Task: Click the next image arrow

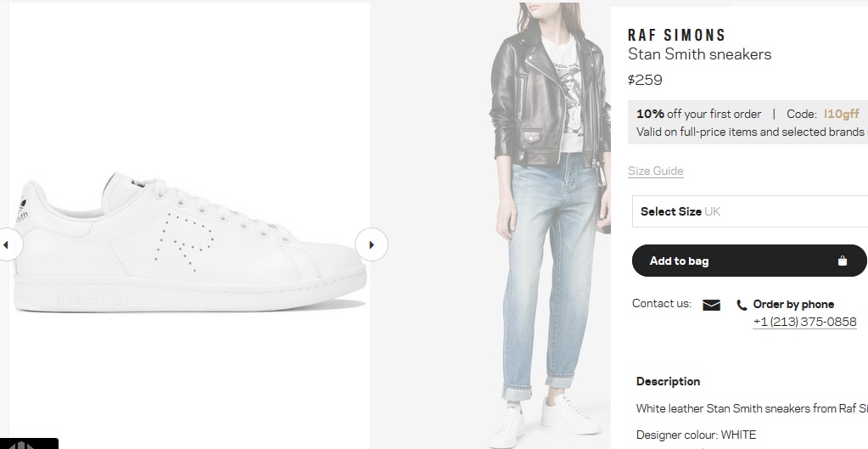Action: click(371, 245)
